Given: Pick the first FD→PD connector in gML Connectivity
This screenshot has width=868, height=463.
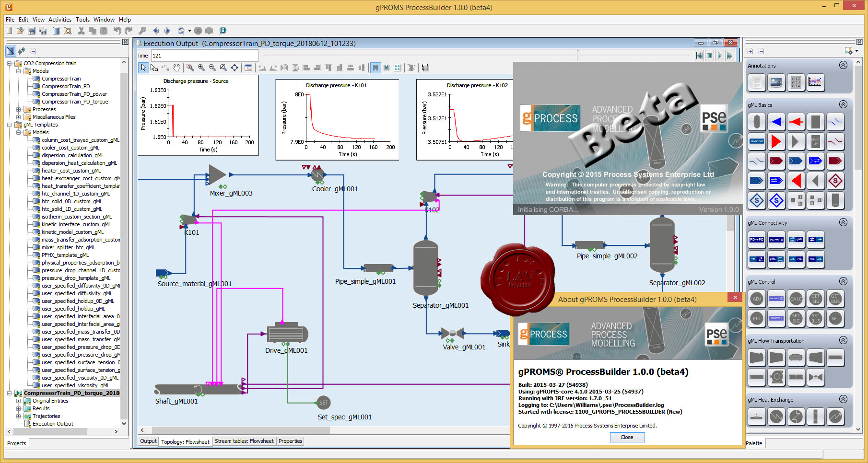Looking at the screenshot, I should pos(757,240).
